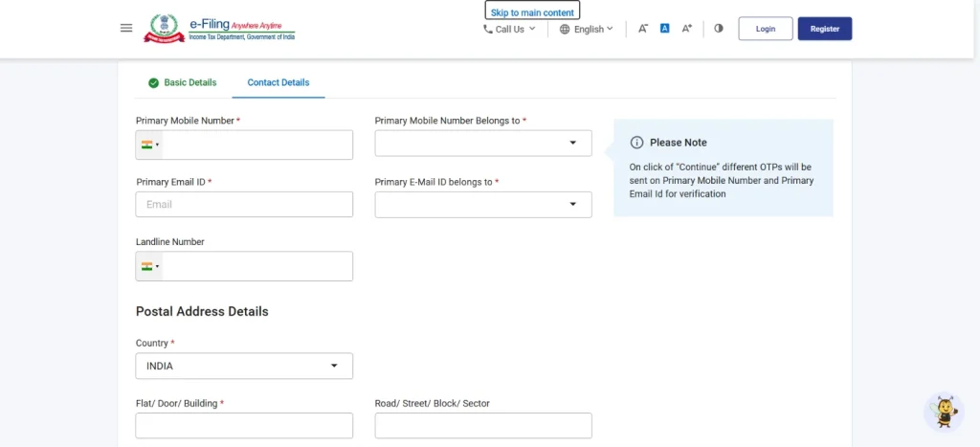Click the Register button
This screenshot has width=980, height=447.
824,29
